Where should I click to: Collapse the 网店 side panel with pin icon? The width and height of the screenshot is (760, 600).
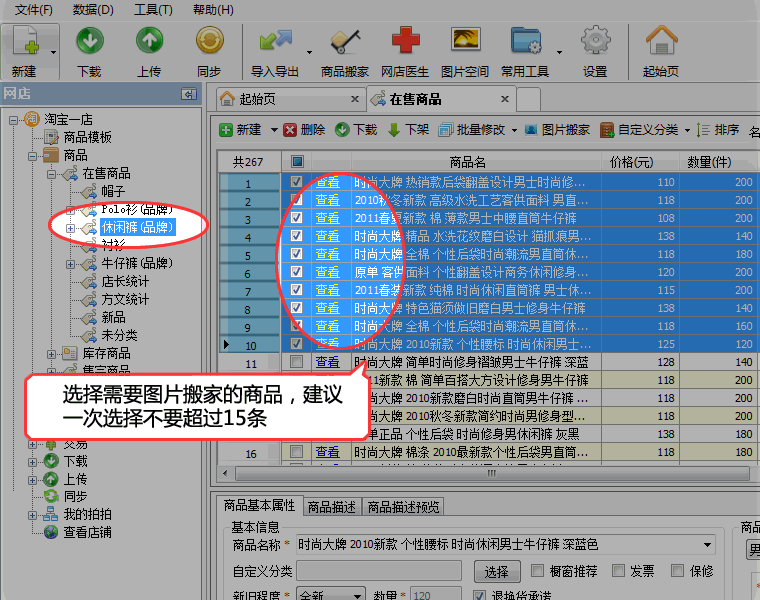tap(189, 94)
